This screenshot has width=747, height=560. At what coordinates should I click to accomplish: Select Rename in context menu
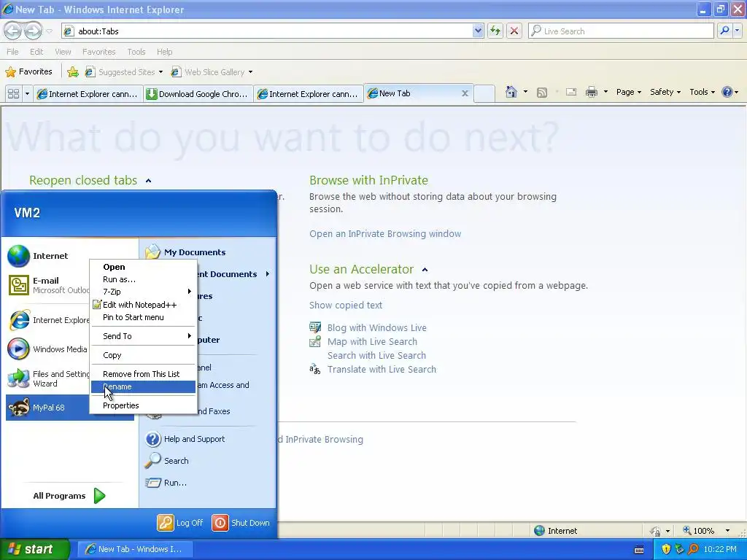pyautogui.click(x=143, y=386)
